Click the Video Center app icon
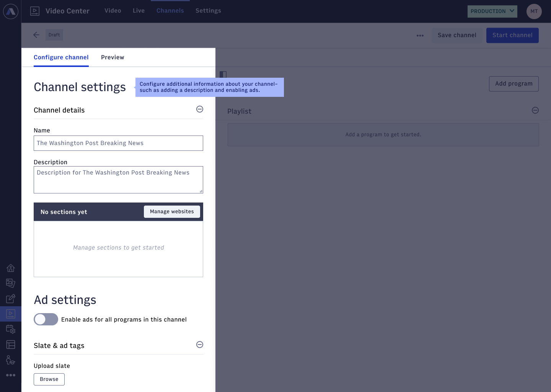This screenshot has height=392, width=551. (x=35, y=11)
